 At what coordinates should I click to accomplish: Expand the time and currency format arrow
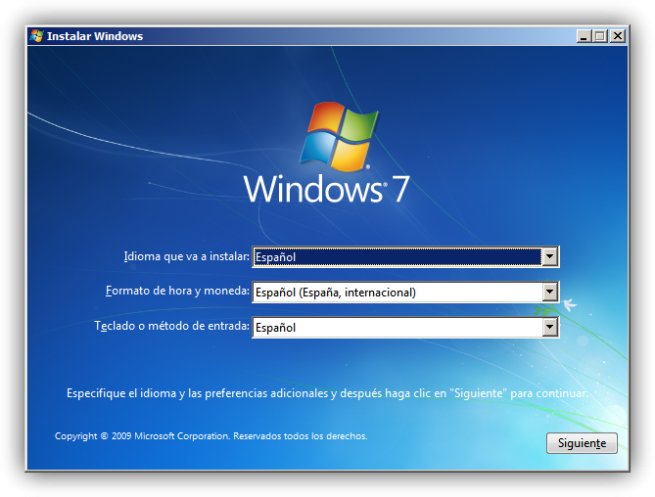click(x=550, y=292)
